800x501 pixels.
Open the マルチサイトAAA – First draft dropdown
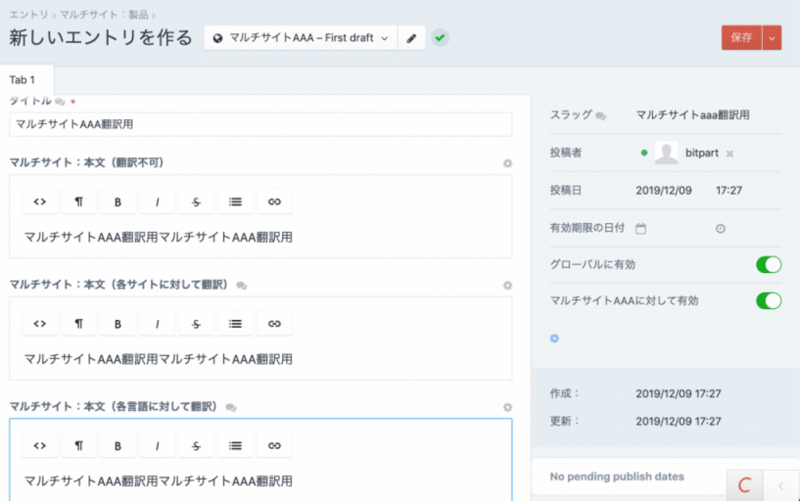click(300, 38)
